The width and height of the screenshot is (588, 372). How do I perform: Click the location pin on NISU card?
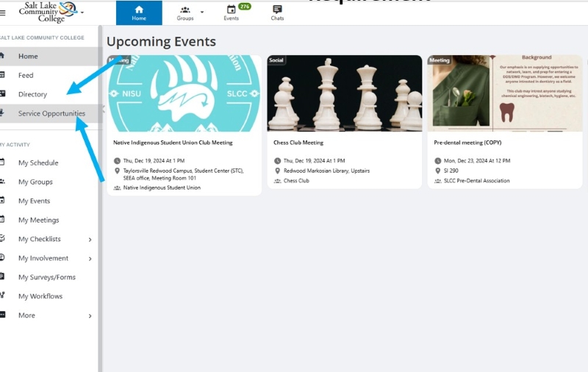[117, 171]
